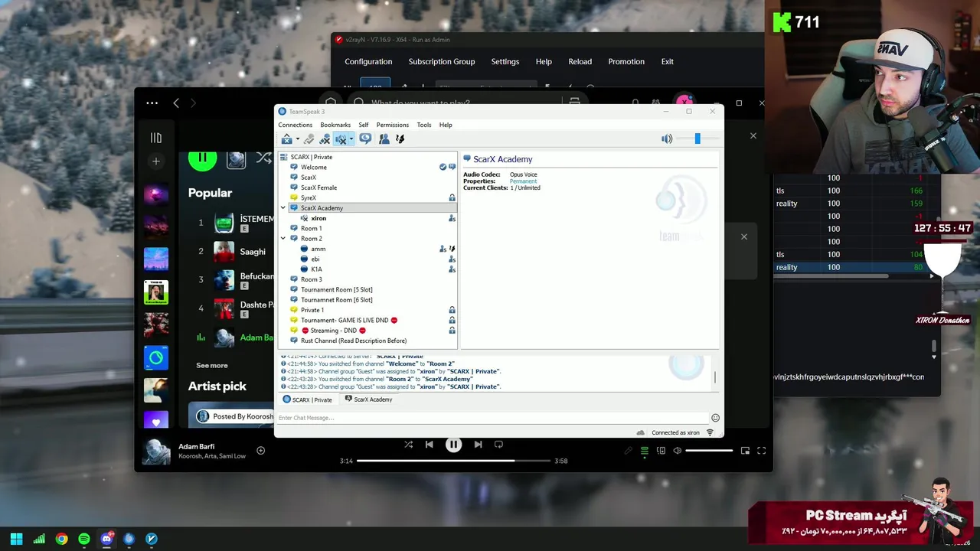
Task: Open the Subscription Group menu in v2rayN
Action: tap(442, 61)
